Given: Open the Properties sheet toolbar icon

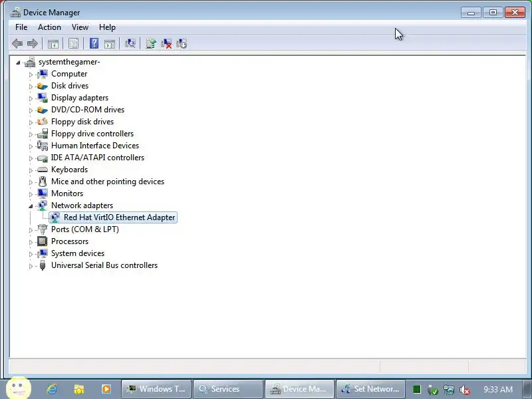Looking at the screenshot, I should coord(73,43).
